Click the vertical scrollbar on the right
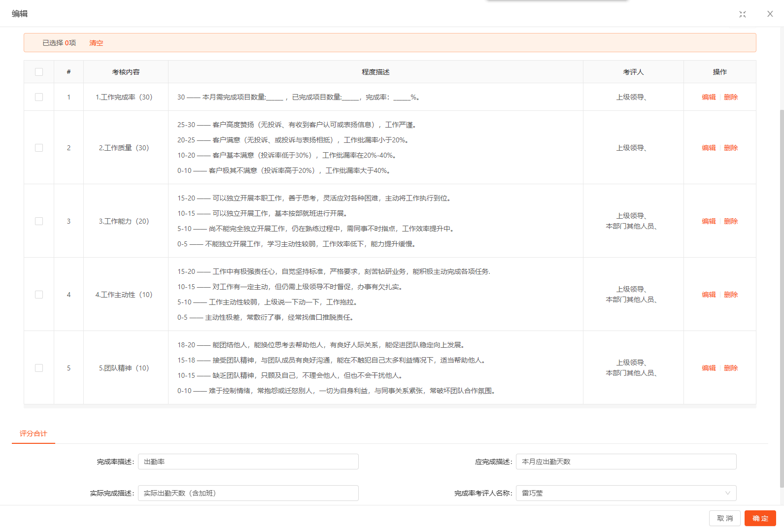Image resolution: width=784 pixels, height=532 pixels. pyautogui.click(x=782, y=296)
